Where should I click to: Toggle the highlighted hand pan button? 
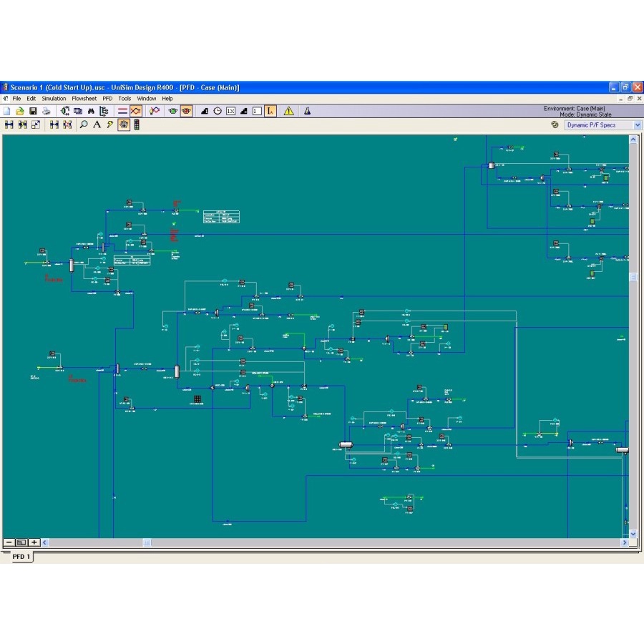tap(124, 125)
